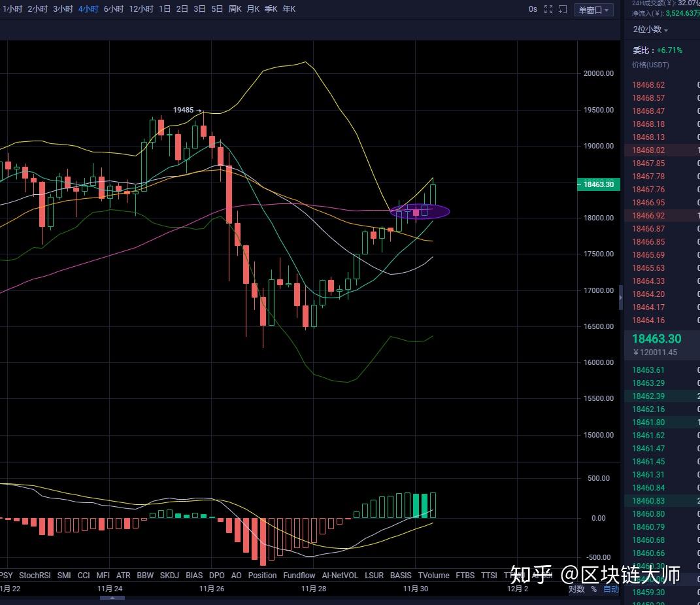Enter fullscreen chart mode icon
Image resolution: width=700 pixels, height=605 pixels.
tap(548, 9)
